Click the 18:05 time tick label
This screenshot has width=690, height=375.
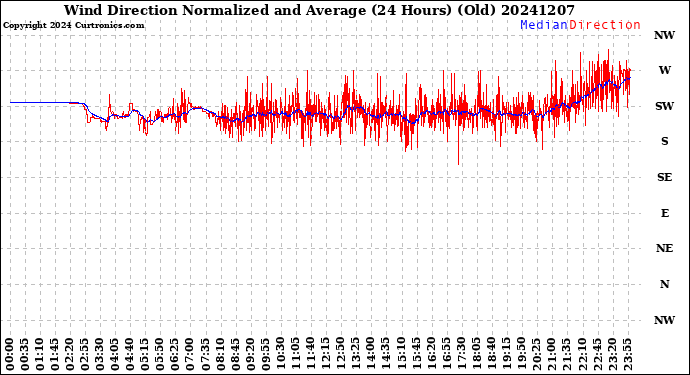point(477,353)
